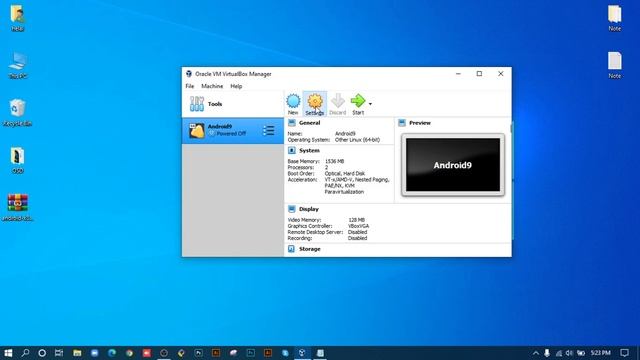
Task: Click the volume speaker tray icon
Action: click(x=569, y=353)
